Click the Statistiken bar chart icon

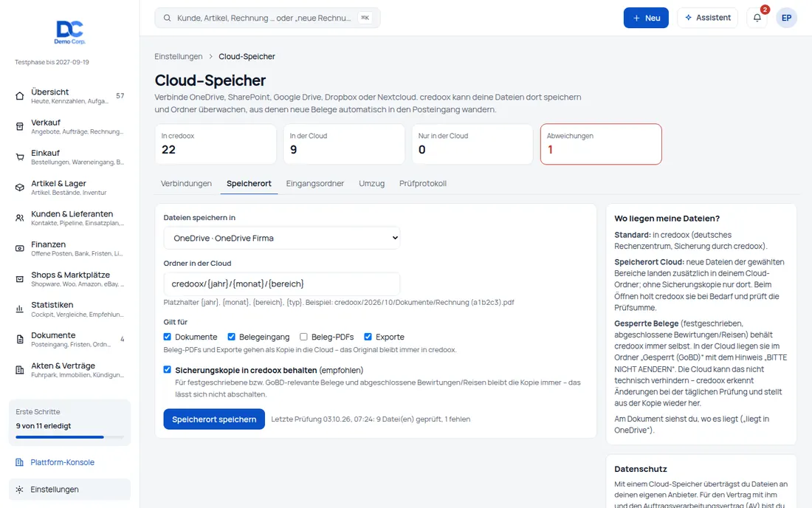(x=20, y=309)
